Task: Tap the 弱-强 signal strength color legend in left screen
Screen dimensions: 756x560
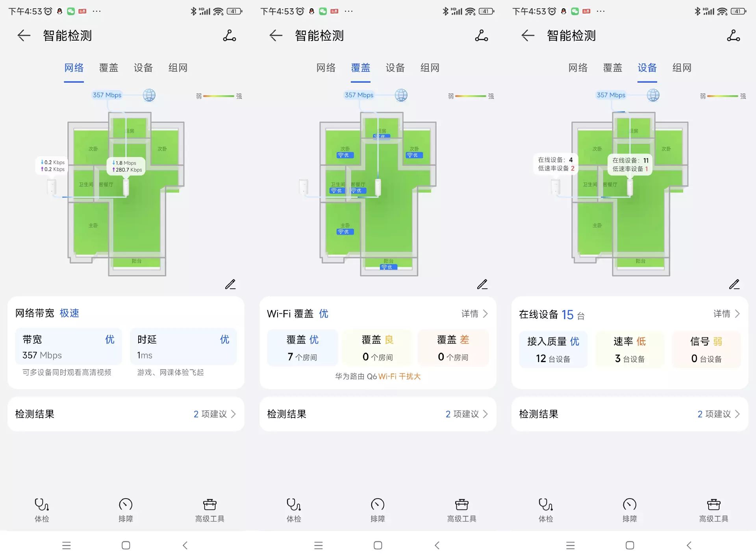Action: tap(219, 96)
